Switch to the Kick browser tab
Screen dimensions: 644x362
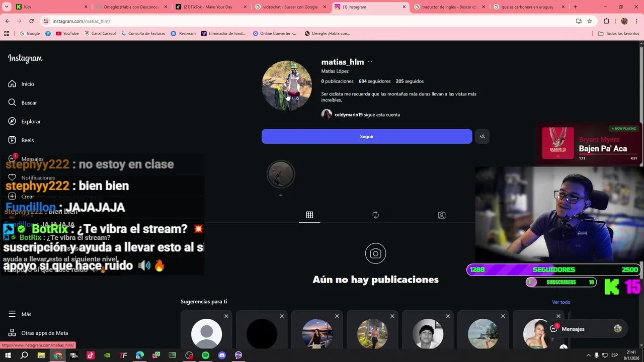(51, 7)
